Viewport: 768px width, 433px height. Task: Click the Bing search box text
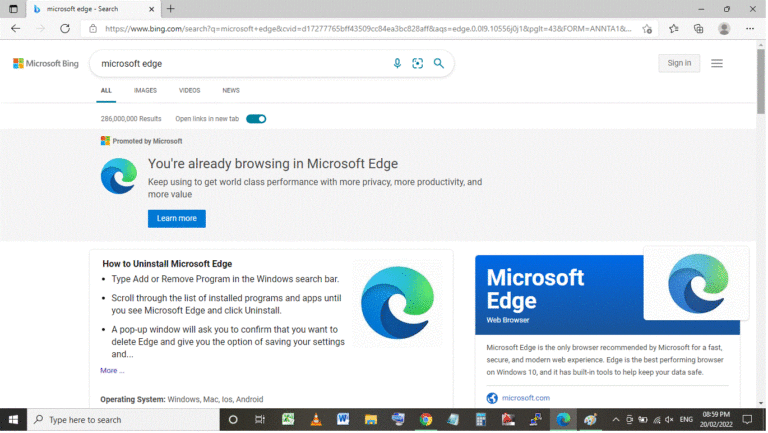[132, 64]
